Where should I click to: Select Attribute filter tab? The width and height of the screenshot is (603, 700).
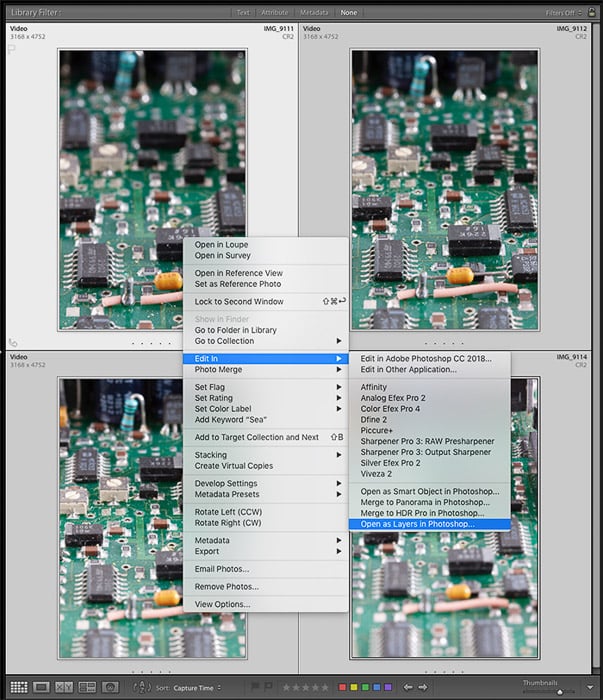point(274,12)
